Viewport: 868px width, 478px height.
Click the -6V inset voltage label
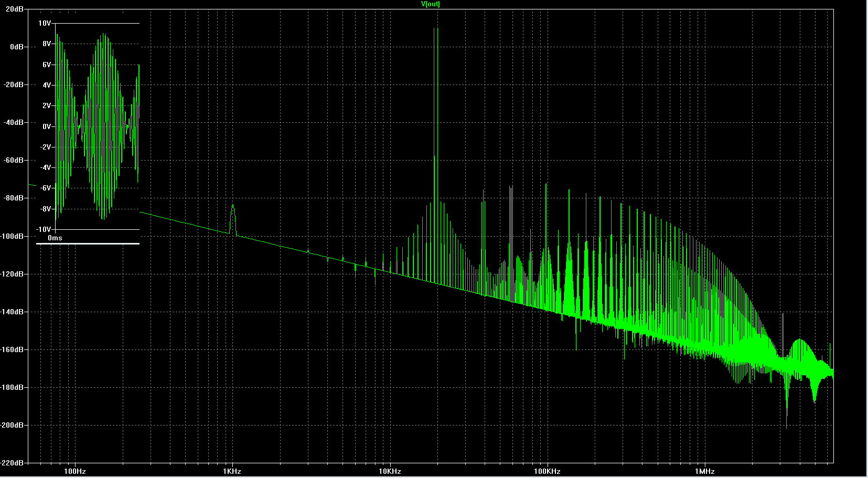(x=46, y=188)
